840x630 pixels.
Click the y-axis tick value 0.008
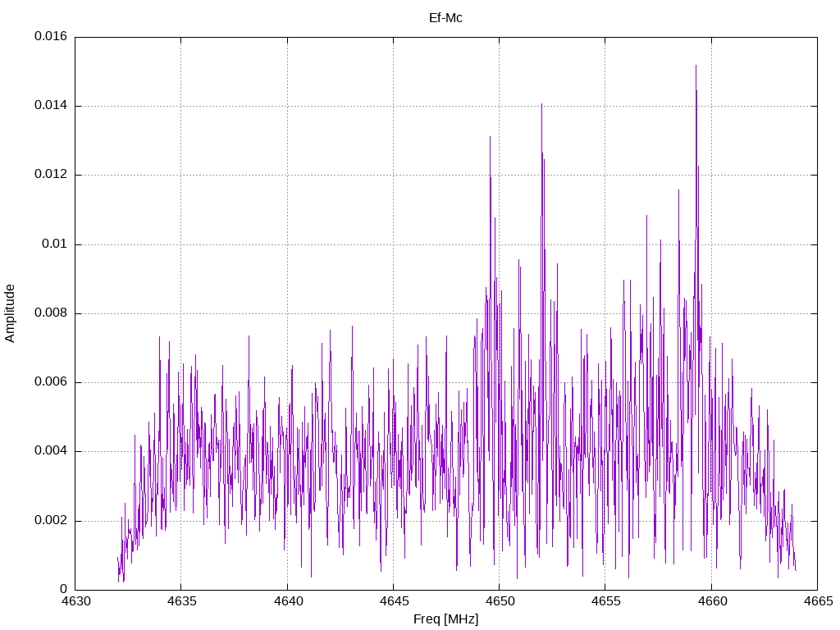(51, 313)
